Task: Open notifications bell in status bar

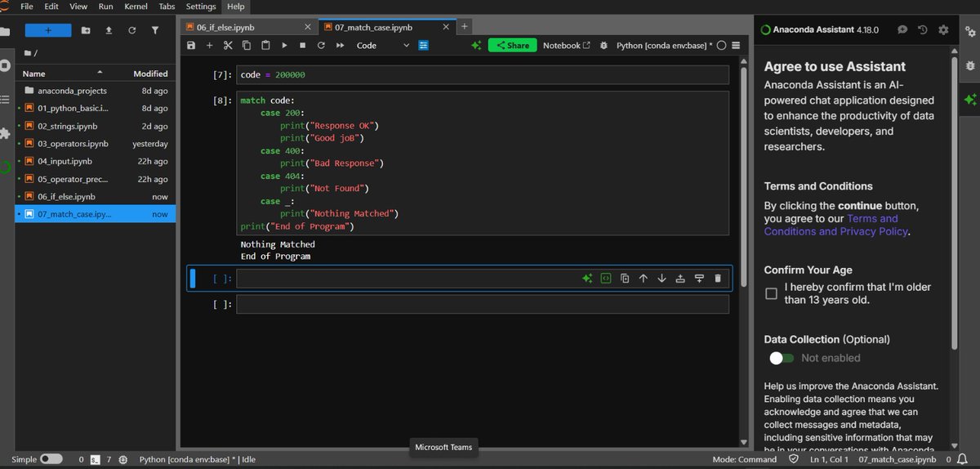Action: (960, 459)
